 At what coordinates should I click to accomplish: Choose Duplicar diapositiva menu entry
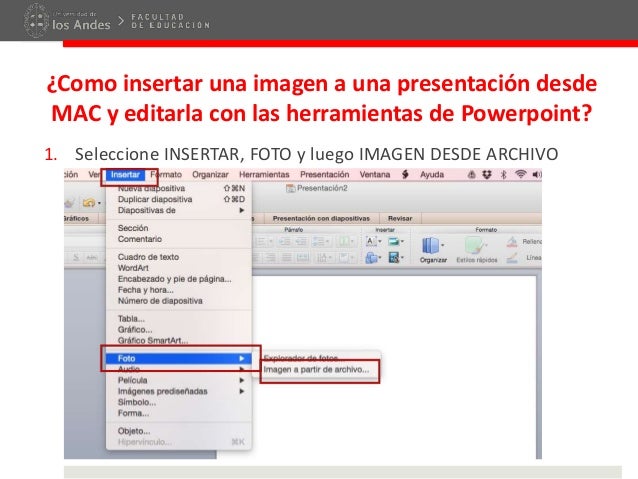[x=179, y=199]
